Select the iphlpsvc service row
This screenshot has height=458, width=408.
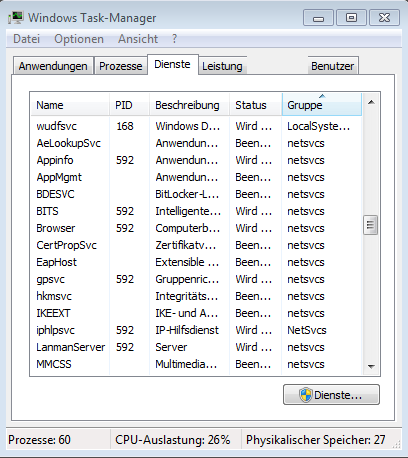pyautogui.click(x=196, y=330)
